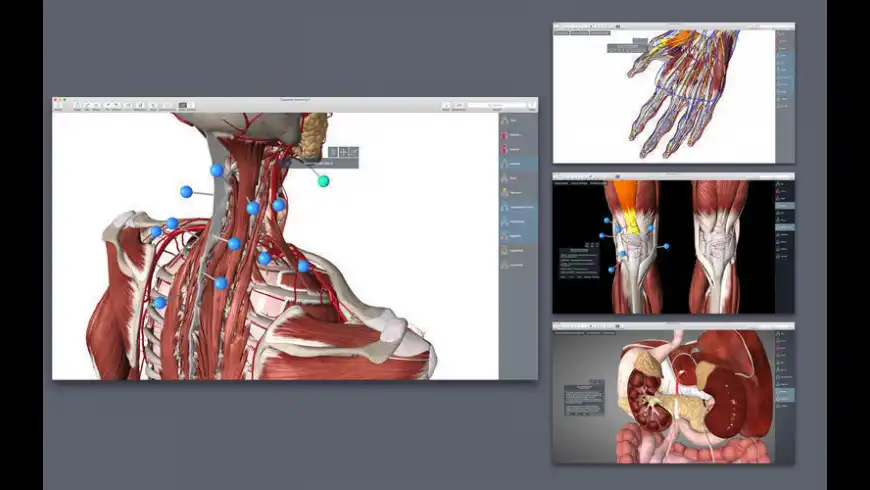Select the lone blue pin left of the neck
Screen dimensions: 870x490
coord(186,192)
